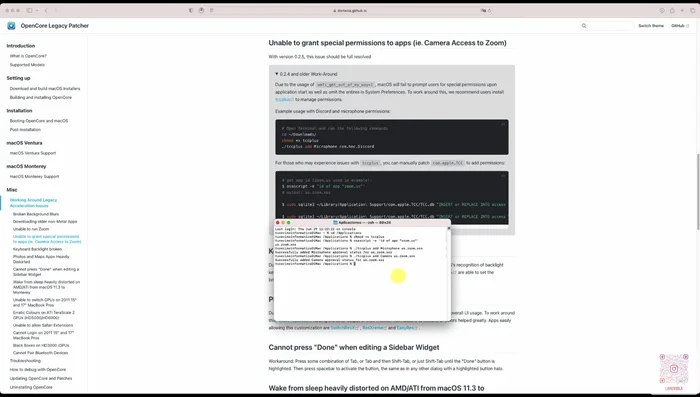Viewport: 700px width, 397px height.
Task: Click the translate icon in the address bar
Action: click(x=483, y=10)
